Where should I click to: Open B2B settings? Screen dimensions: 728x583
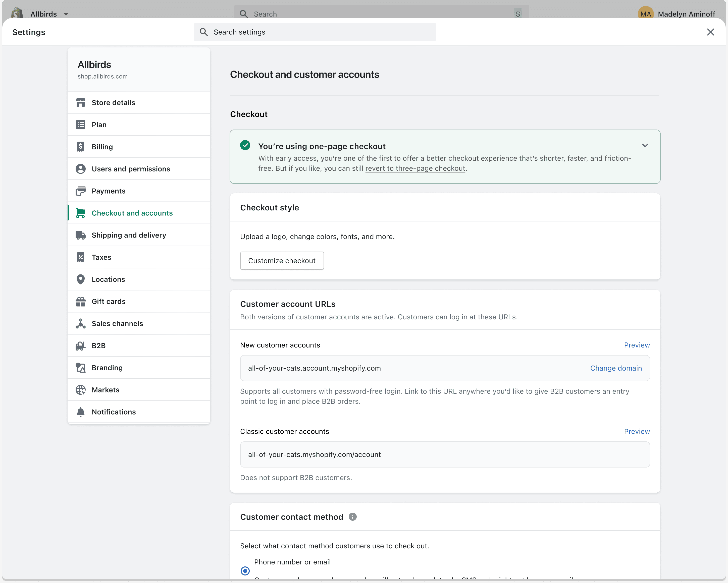[139, 346]
